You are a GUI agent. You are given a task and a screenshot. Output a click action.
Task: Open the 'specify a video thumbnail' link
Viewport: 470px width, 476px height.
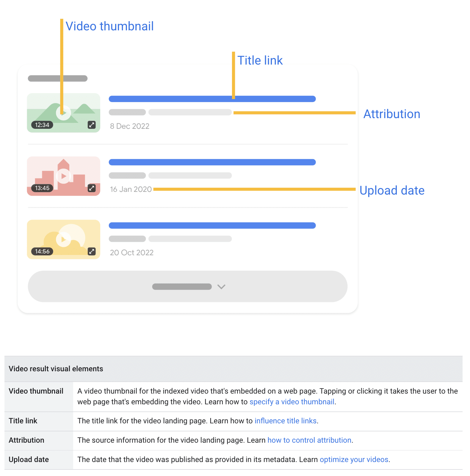coord(292,402)
